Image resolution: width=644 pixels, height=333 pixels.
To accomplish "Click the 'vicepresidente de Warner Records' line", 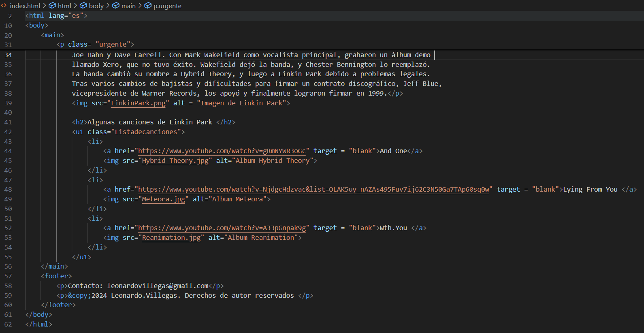I will pyautogui.click(x=237, y=94).
